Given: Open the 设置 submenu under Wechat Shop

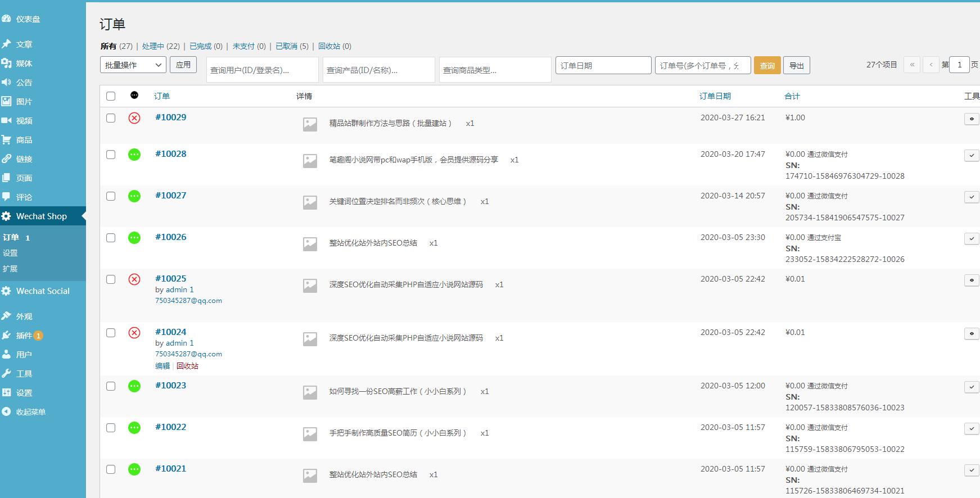Looking at the screenshot, I should pyautogui.click(x=10, y=253).
